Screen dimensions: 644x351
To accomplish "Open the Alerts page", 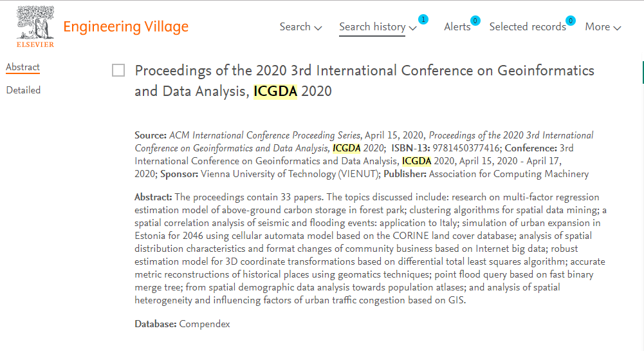I will click(x=457, y=26).
